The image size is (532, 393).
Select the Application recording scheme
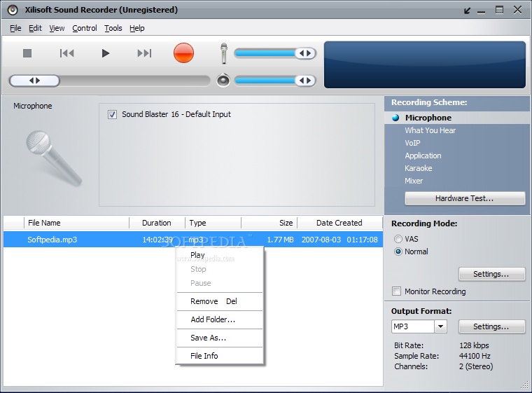pos(423,156)
